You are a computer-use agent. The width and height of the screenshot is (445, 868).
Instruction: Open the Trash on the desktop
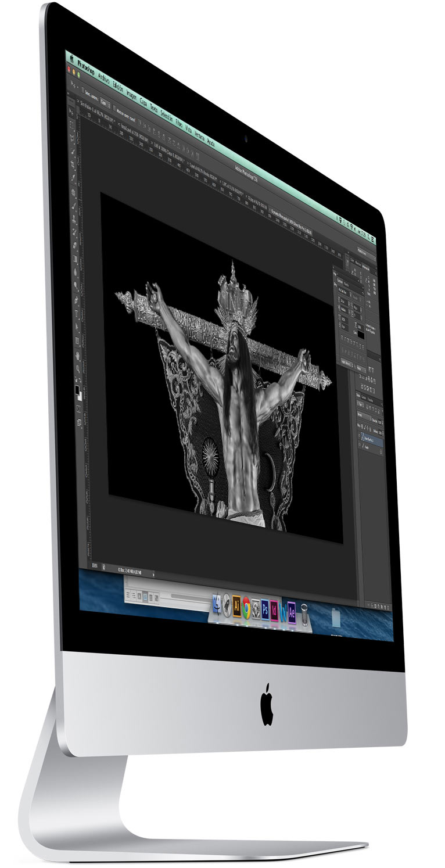(304, 615)
